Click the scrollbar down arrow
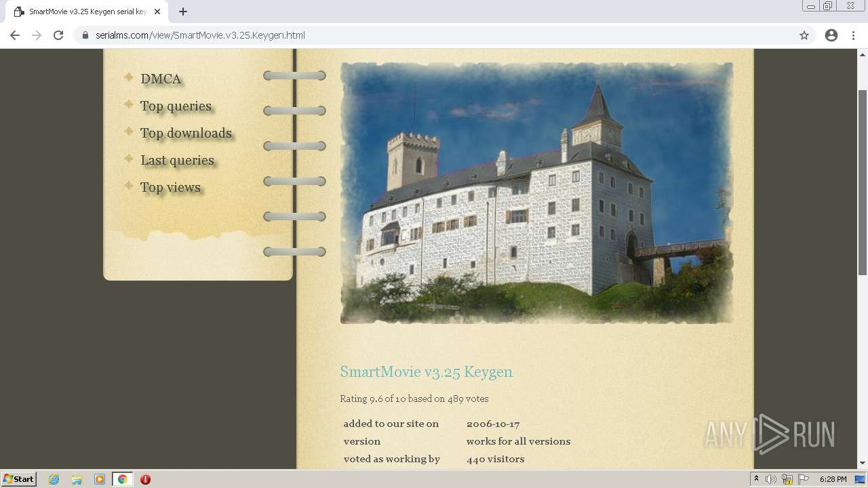The height and width of the screenshot is (488, 868). click(x=863, y=464)
